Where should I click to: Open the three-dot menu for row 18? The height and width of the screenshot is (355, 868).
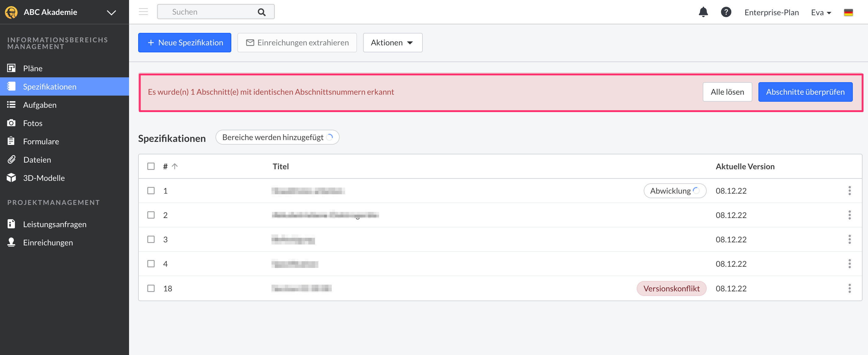click(x=849, y=288)
